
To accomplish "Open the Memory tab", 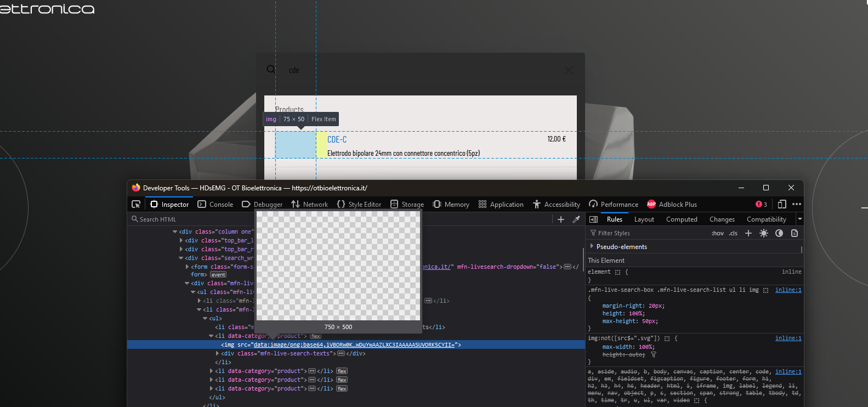I will 451,204.
